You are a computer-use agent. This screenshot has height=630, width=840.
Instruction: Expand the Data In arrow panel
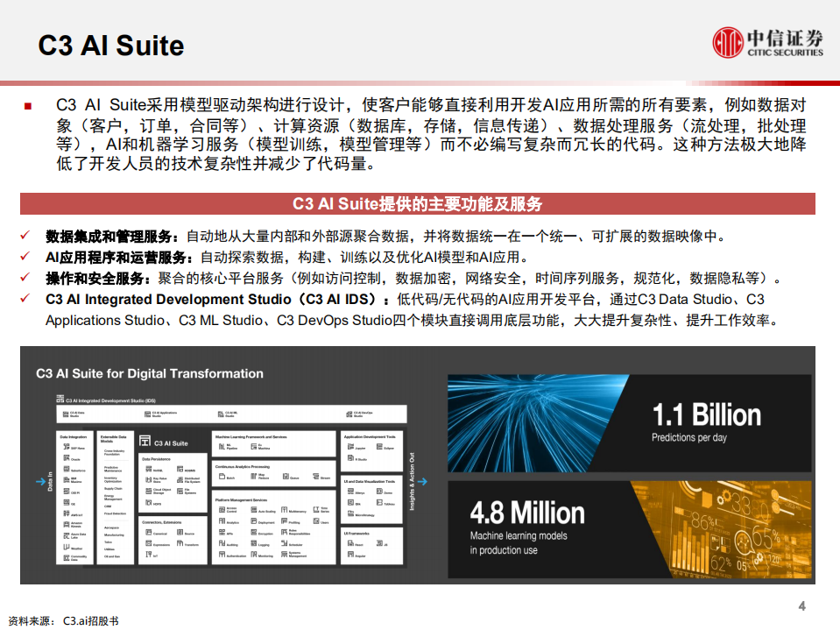click(x=41, y=481)
